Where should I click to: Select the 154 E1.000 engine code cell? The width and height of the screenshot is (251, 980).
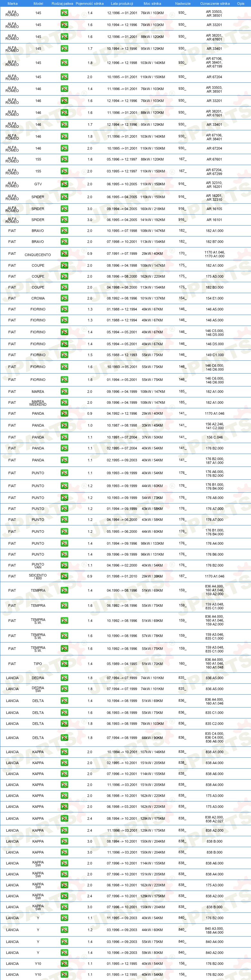pos(214,298)
